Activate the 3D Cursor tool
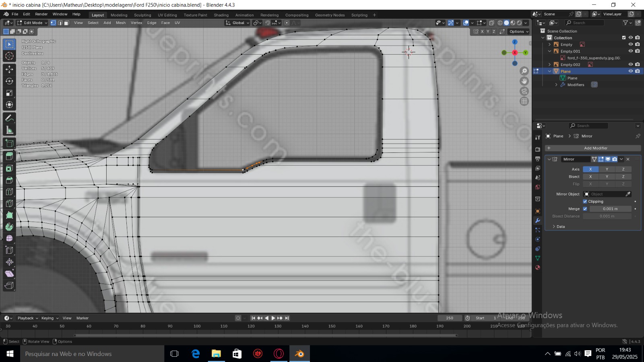The height and width of the screenshot is (362, 644). click(9, 56)
